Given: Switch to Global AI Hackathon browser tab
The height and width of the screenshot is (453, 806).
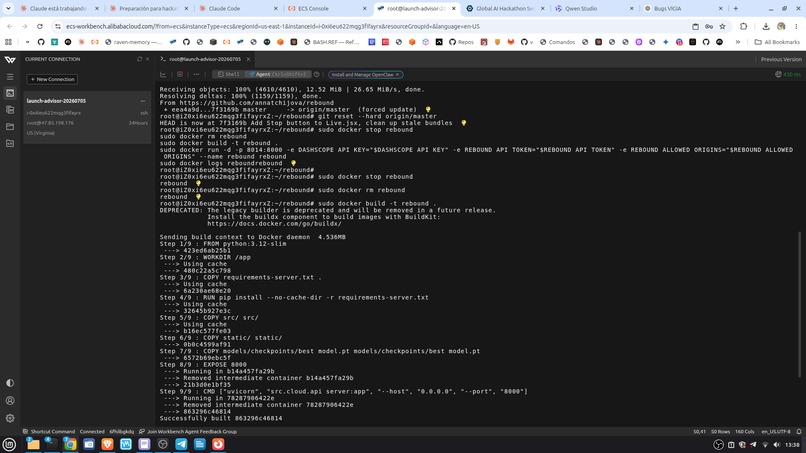Looking at the screenshot, I should (x=505, y=9).
